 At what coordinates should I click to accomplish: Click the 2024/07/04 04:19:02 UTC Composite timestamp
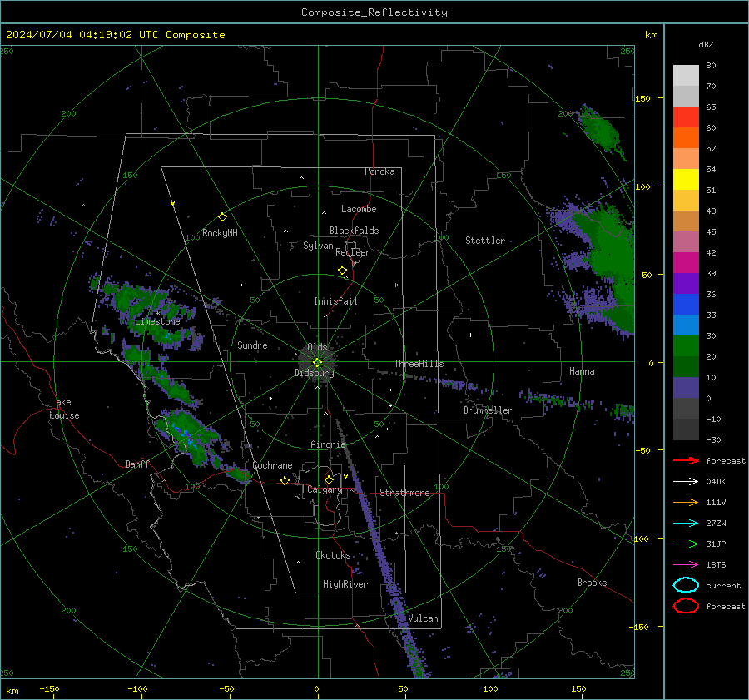pos(115,35)
